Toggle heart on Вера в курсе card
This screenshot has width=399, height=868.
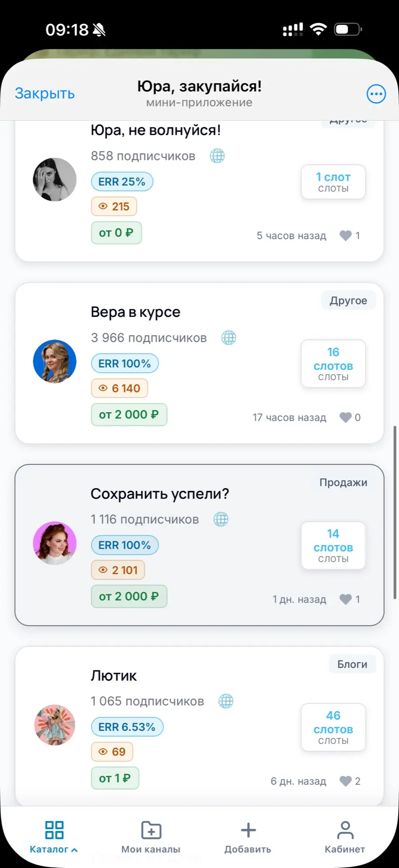pyautogui.click(x=346, y=417)
